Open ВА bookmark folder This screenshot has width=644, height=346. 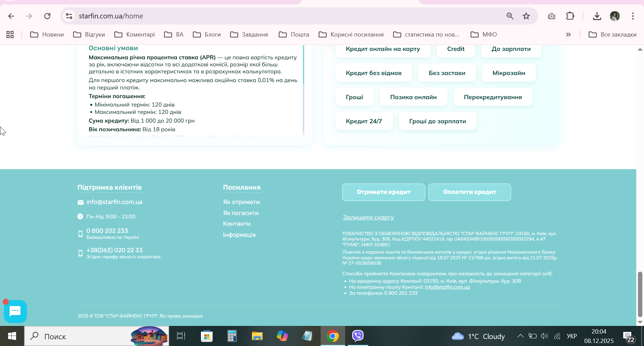[x=174, y=34]
